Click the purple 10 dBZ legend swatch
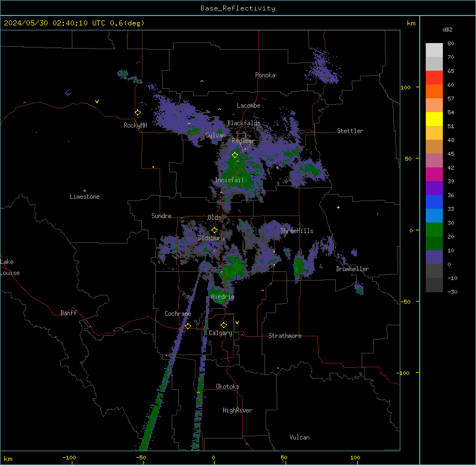Image resolution: width=476 pixels, height=465 pixels. (x=434, y=257)
